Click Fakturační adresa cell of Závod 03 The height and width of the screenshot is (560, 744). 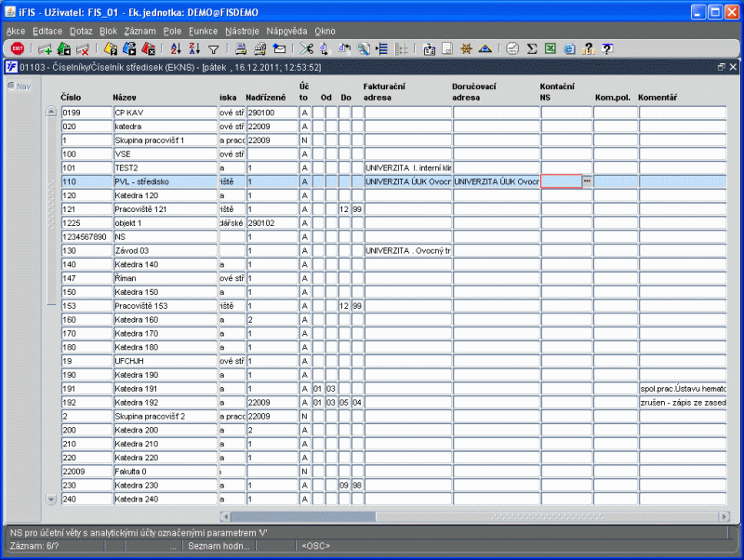(x=408, y=250)
